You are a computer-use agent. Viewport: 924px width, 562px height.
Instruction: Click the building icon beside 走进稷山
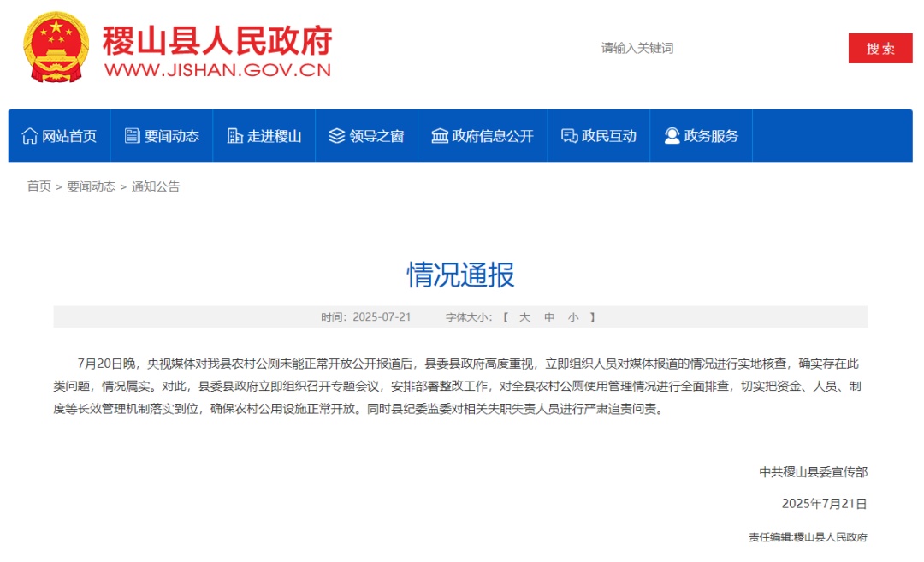tap(232, 135)
